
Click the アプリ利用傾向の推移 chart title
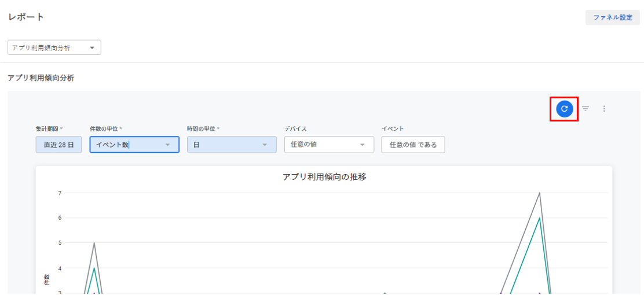point(324,177)
